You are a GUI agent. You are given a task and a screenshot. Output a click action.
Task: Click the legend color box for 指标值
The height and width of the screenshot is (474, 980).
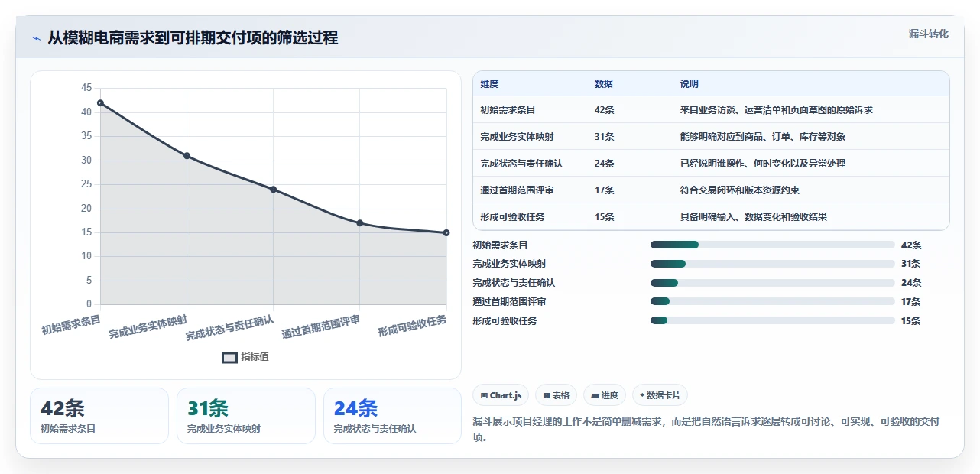229,357
